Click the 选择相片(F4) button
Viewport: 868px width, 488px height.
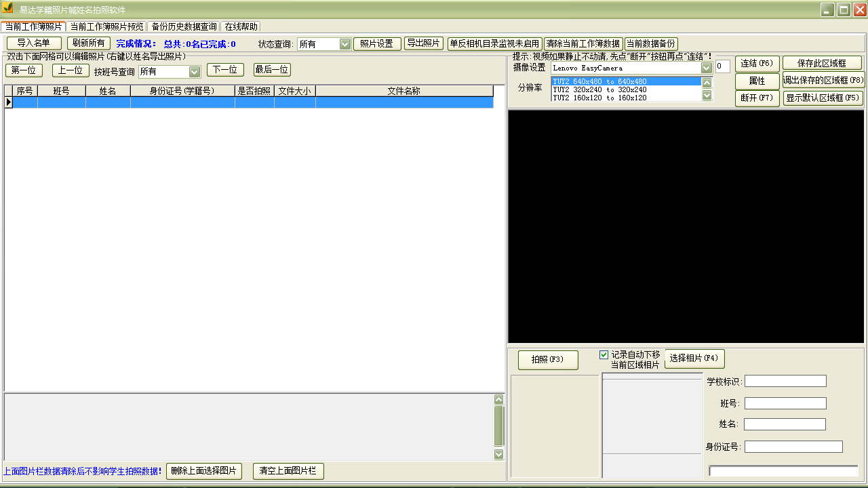(x=694, y=359)
